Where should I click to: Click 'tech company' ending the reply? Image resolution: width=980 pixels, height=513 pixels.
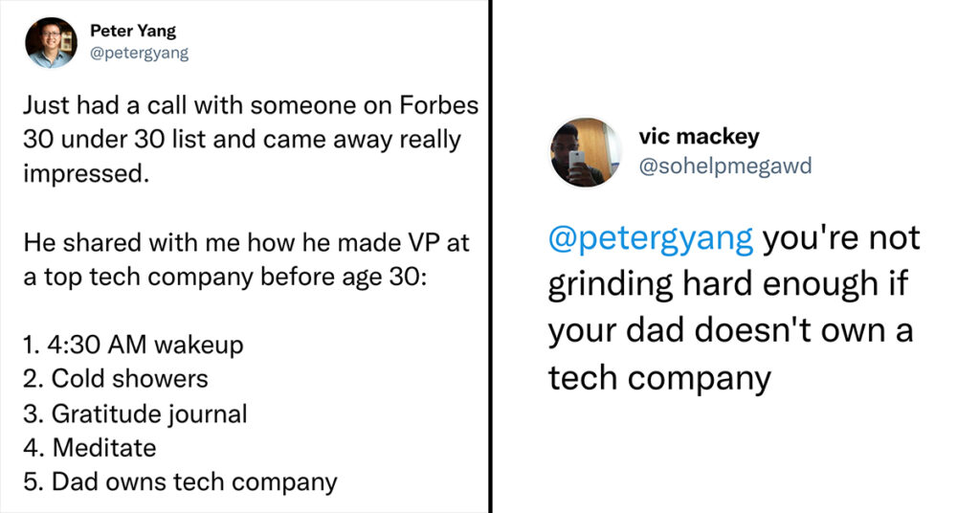click(x=660, y=379)
